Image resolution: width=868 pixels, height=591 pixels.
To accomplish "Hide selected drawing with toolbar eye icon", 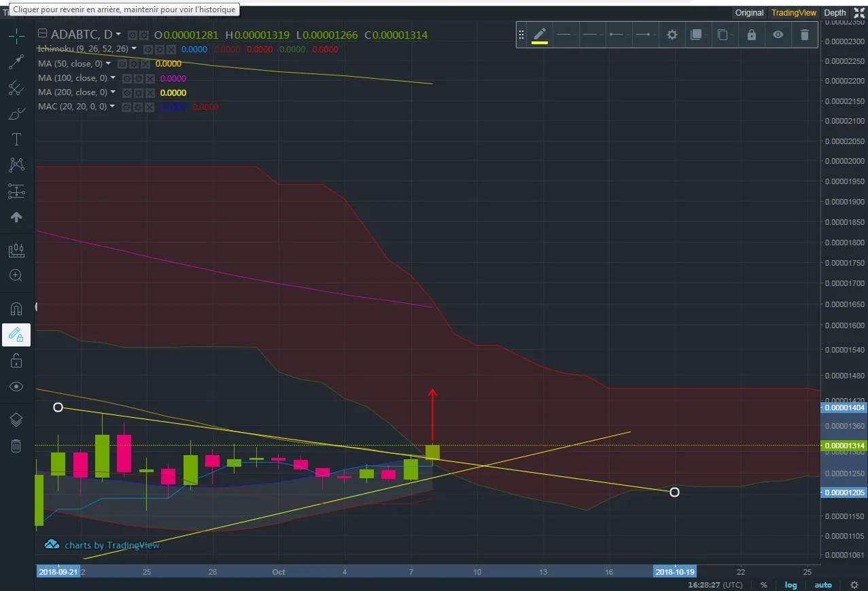I will tap(778, 35).
